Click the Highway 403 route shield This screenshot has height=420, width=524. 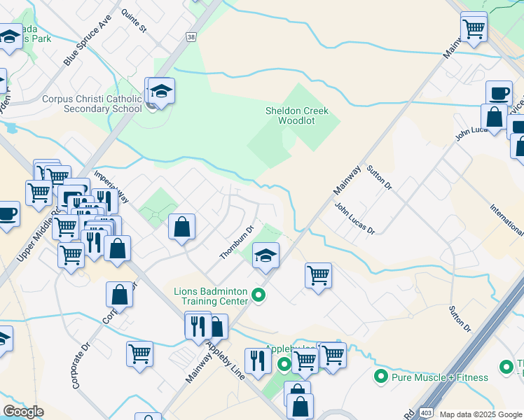[x=426, y=413]
